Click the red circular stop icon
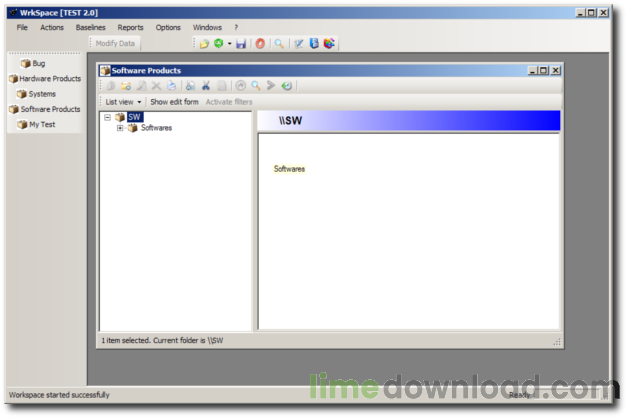 260,43
